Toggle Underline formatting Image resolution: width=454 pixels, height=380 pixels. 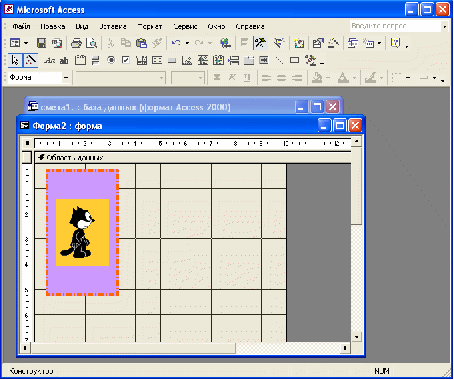[247, 78]
